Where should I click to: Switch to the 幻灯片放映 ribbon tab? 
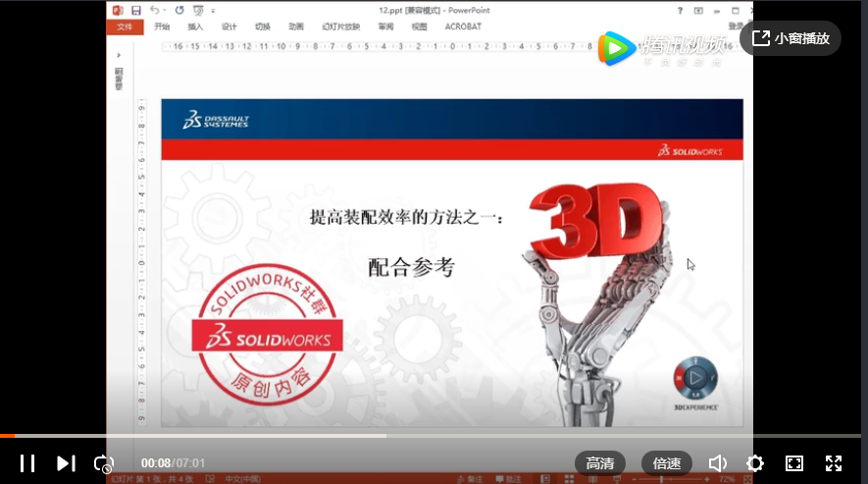[x=341, y=27]
